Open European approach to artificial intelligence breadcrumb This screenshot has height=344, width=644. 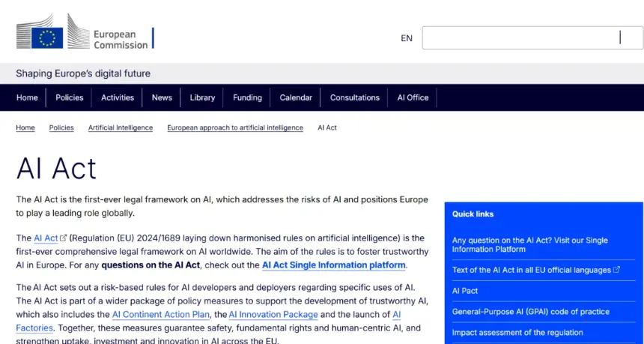click(235, 128)
